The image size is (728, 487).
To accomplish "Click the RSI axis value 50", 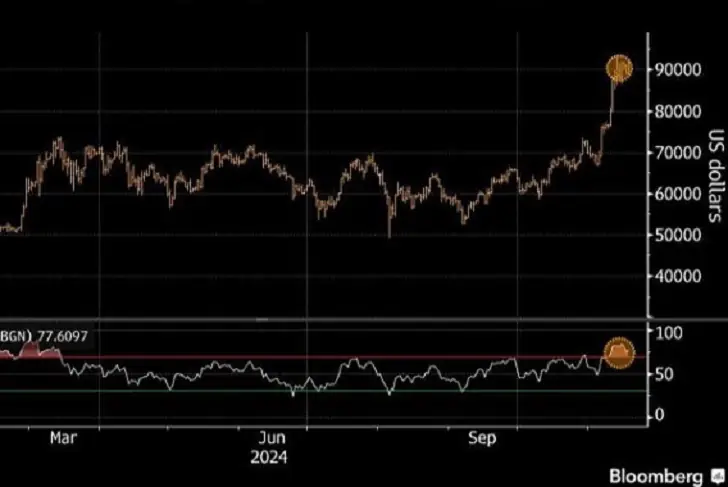I will 664,374.
